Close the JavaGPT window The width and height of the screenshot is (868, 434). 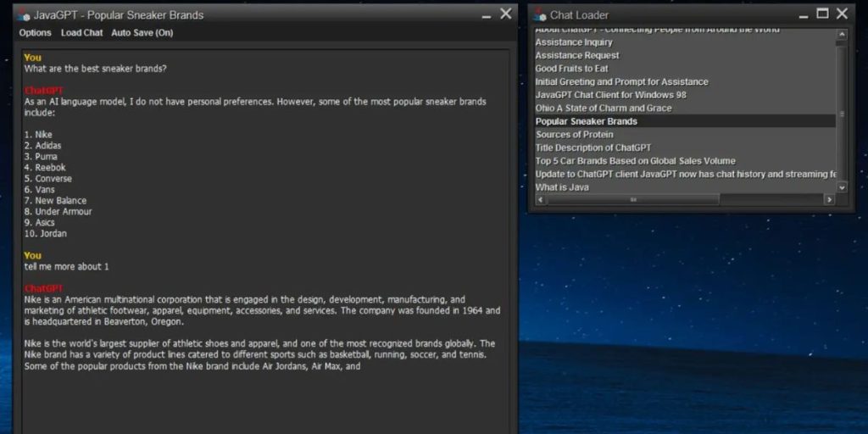point(506,14)
